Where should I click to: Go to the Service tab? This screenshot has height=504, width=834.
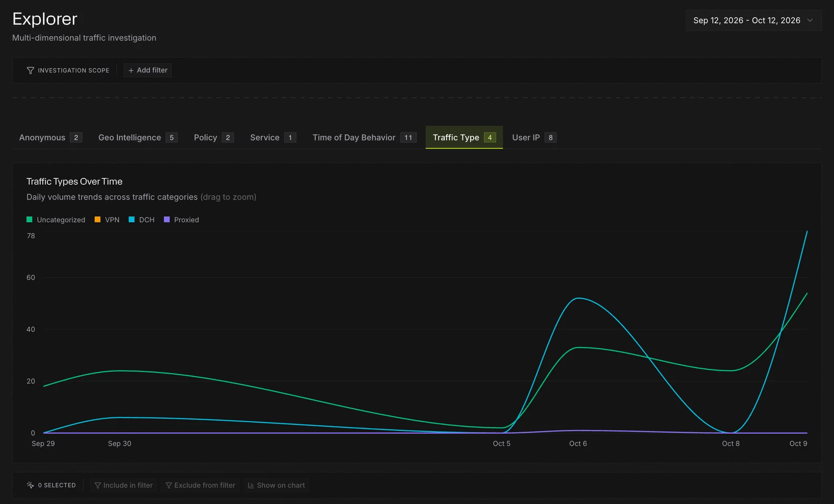(273, 138)
